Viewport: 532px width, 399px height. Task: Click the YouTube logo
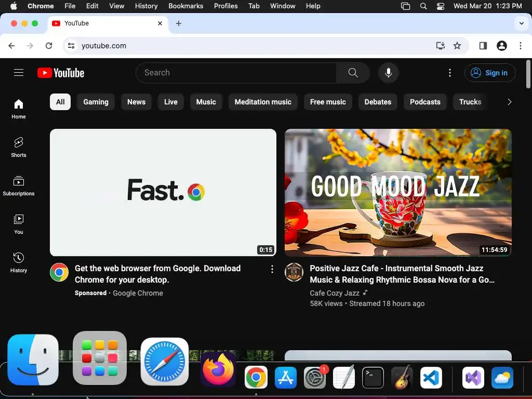61,73
